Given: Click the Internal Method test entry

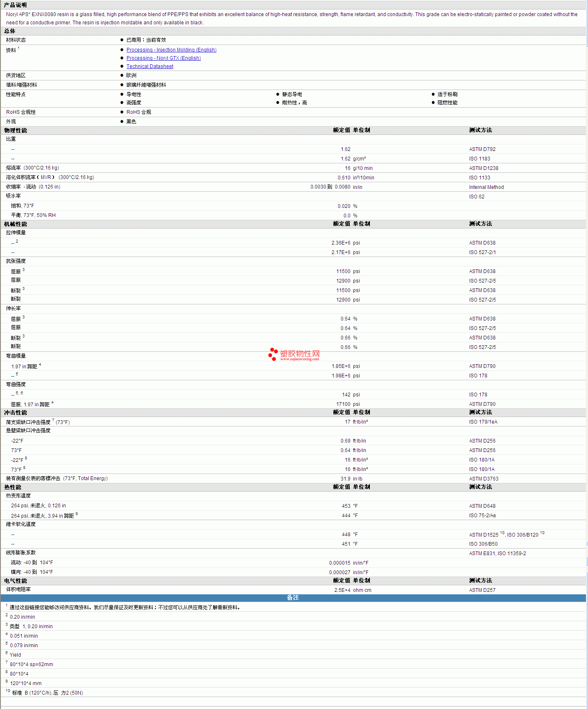Looking at the screenshot, I should pyautogui.click(x=486, y=187).
